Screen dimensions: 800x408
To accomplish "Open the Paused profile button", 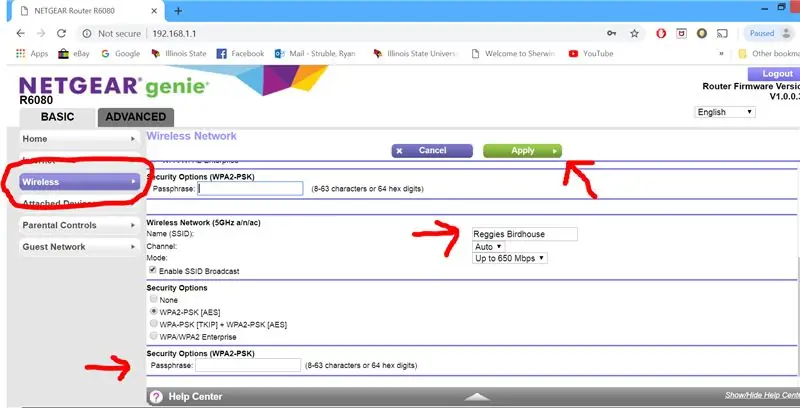I will 769,33.
